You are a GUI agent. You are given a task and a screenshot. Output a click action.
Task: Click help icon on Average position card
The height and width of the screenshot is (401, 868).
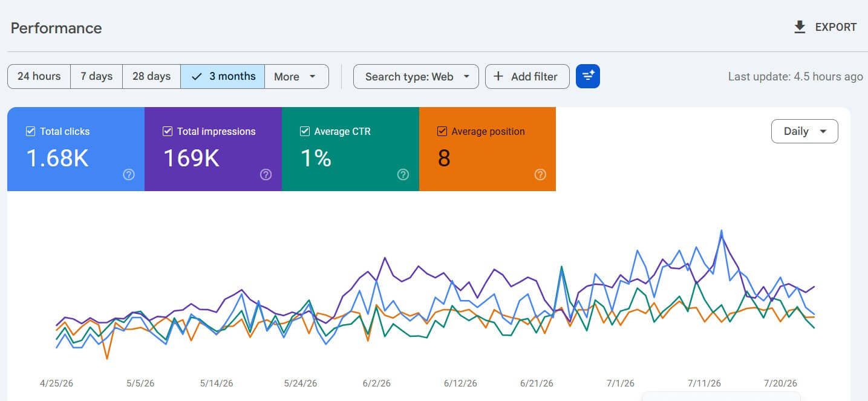point(540,174)
